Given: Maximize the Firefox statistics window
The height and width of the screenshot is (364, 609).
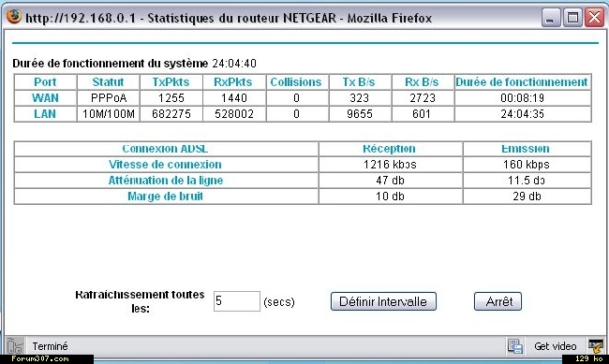Looking at the screenshot, I should [x=572, y=18].
